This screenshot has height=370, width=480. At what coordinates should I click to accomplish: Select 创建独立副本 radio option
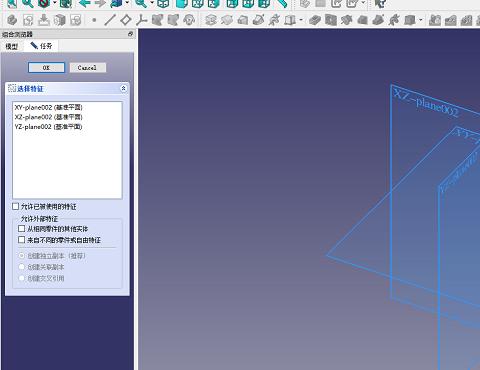click(x=22, y=256)
